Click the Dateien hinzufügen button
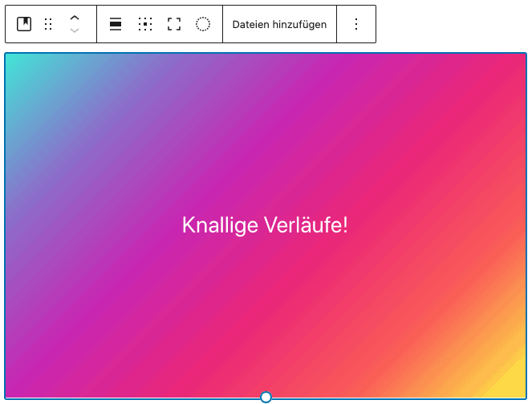532x404 pixels. [x=279, y=24]
